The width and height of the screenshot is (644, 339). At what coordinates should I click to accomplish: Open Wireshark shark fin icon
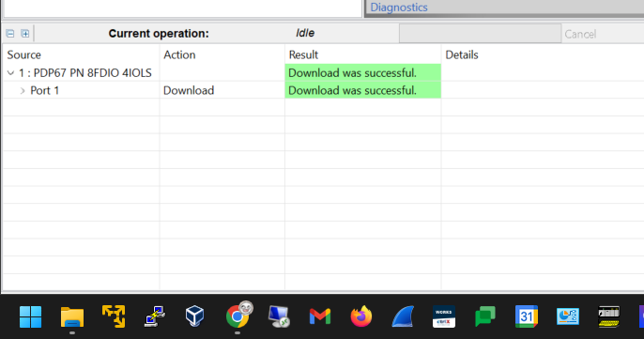403,316
